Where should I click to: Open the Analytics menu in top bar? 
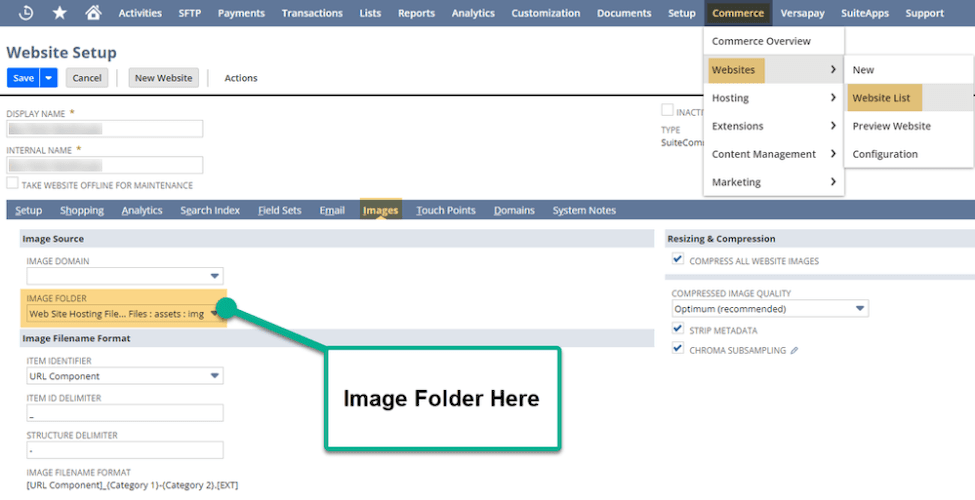coord(473,13)
